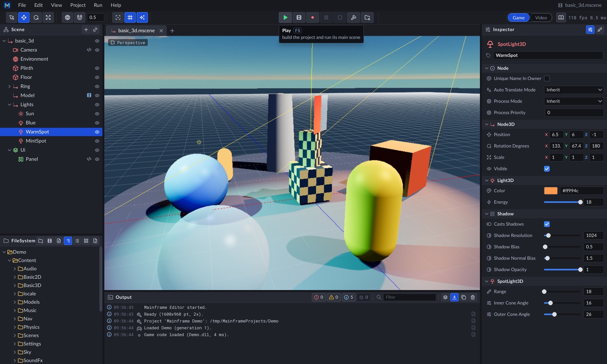Select the rotate tool in toolbar

tap(36, 17)
